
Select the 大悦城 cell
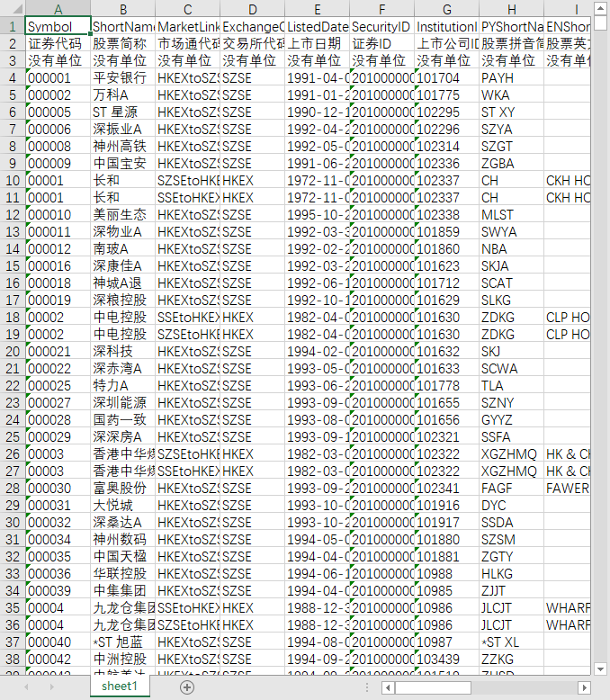point(122,506)
